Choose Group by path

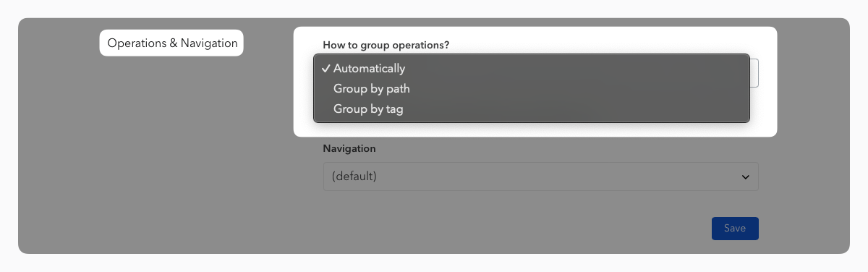pyautogui.click(x=532, y=89)
